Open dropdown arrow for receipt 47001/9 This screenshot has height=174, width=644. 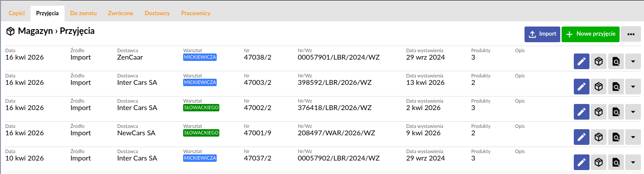[633, 137]
